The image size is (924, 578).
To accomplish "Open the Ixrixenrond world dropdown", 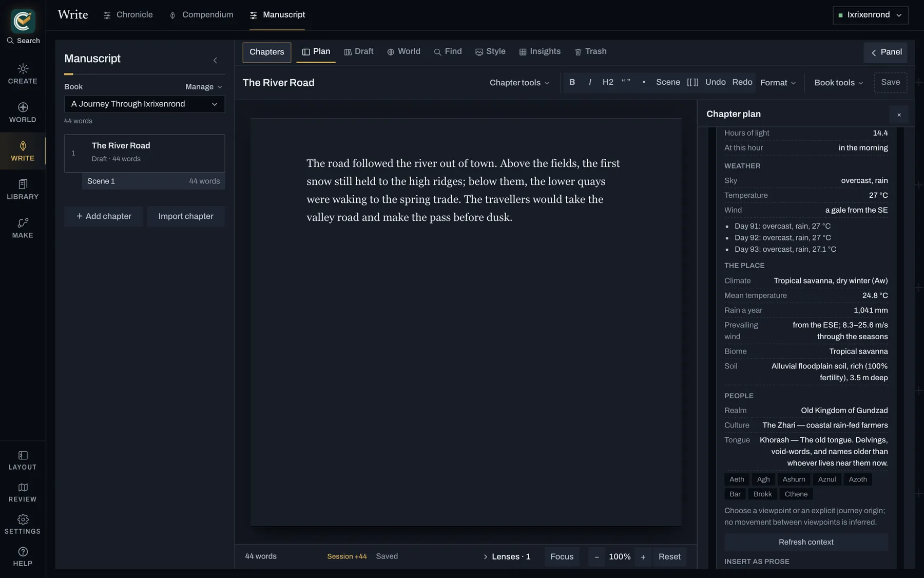I will 870,15.
